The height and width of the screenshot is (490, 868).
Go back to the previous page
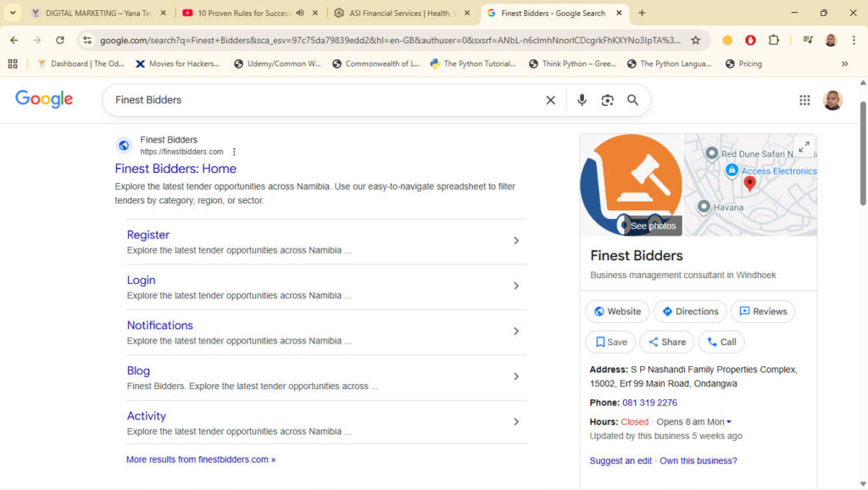click(x=14, y=40)
